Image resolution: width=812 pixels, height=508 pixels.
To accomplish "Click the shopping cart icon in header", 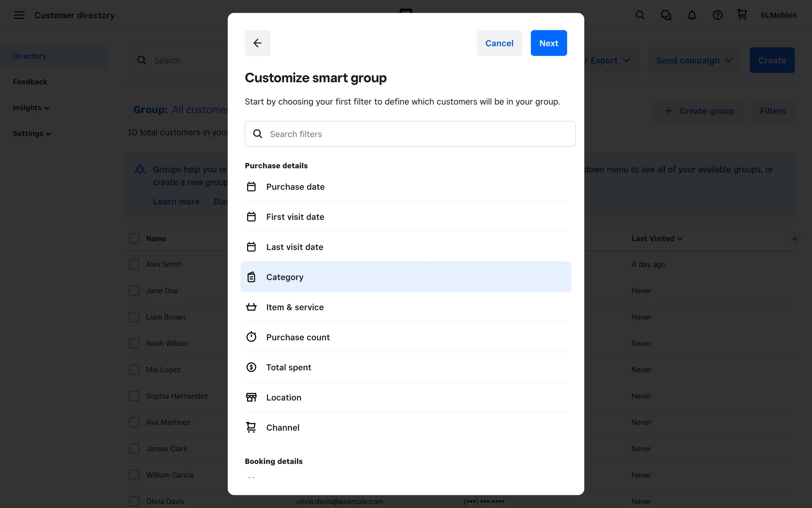I will click(742, 15).
